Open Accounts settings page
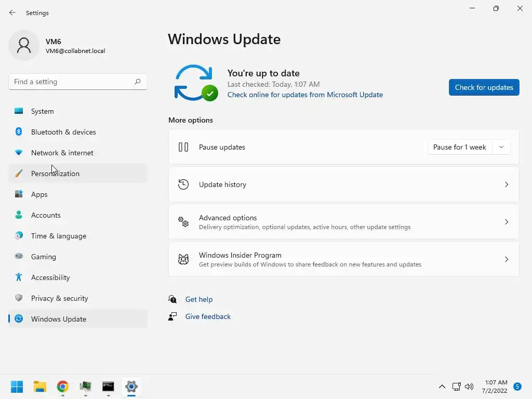 click(78, 215)
